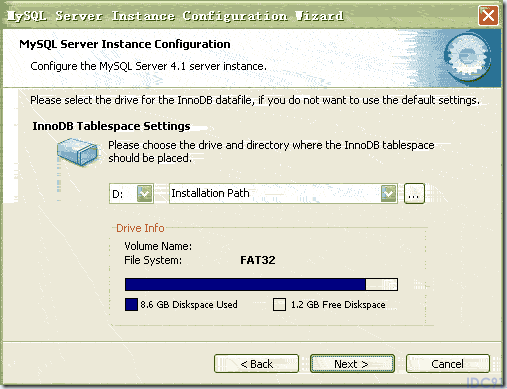Click the 'Volume Name:' label
The width and height of the screenshot is (507, 389).
[x=158, y=246]
